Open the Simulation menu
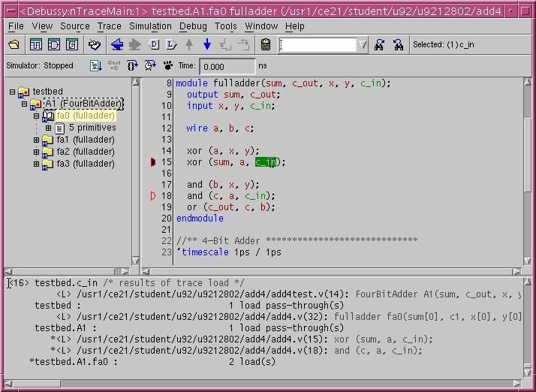Image resolution: width=536 pixels, height=392 pixels. (150, 26)
